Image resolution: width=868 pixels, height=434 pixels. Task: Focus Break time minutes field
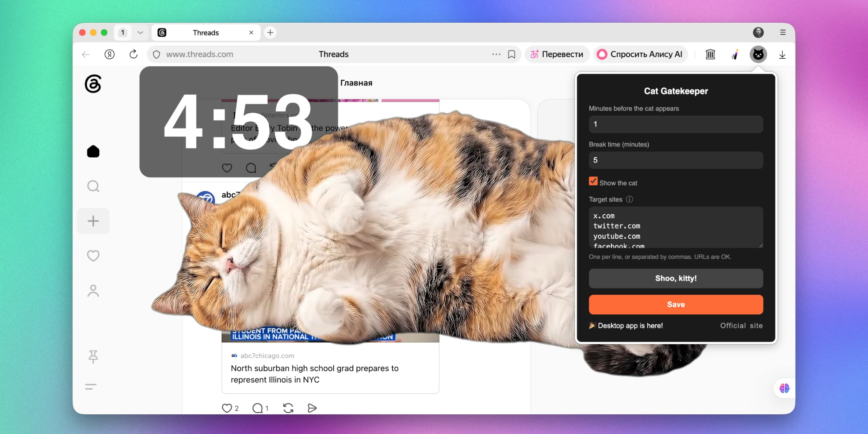tap(676, 160)
